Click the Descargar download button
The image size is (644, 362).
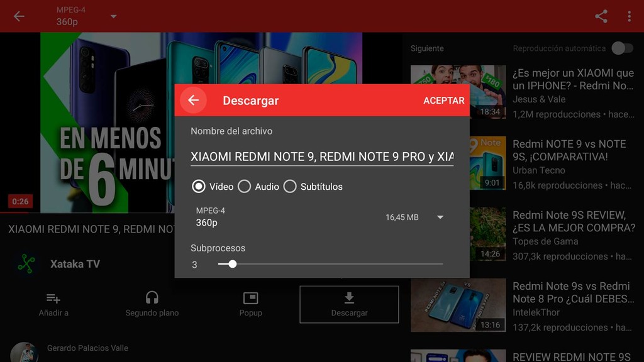click(x=349, y=304)
